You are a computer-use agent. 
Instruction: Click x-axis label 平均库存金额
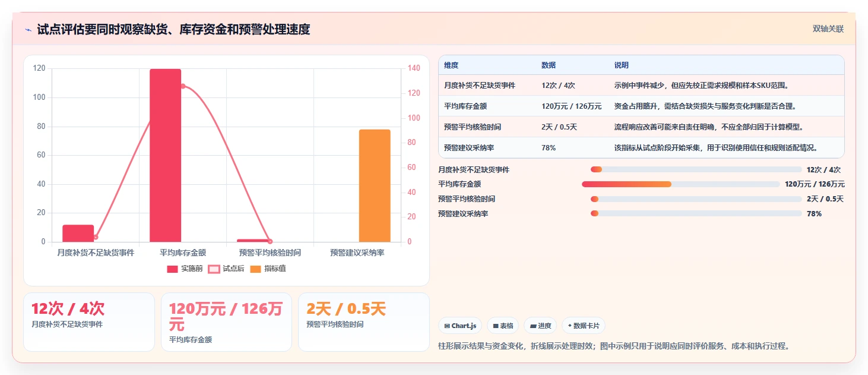(x=183, y=253)
